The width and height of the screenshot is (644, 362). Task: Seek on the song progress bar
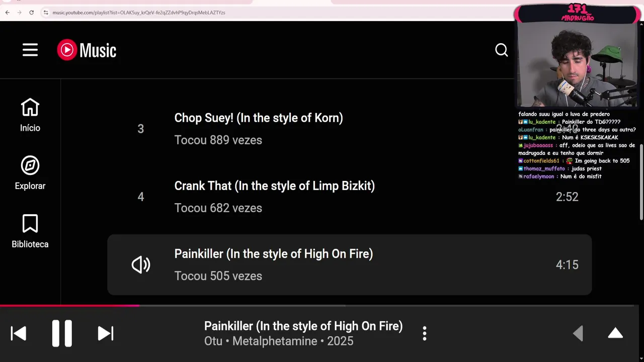(252, 305)
